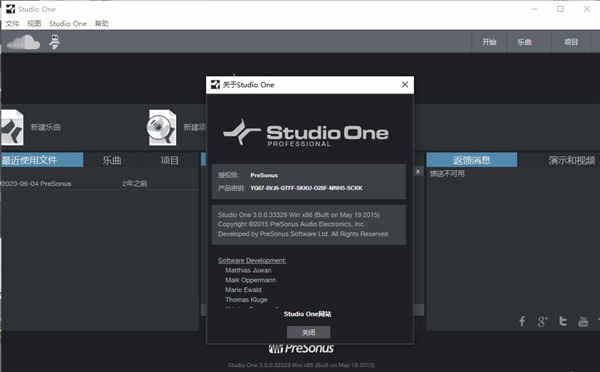Click the new project disc icon

[x=162, y=127]
